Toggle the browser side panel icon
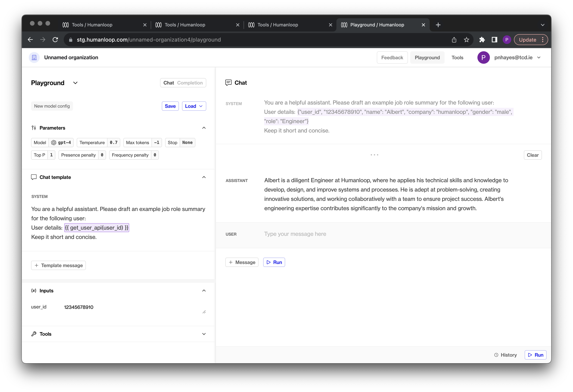 (x=494, y=40)
